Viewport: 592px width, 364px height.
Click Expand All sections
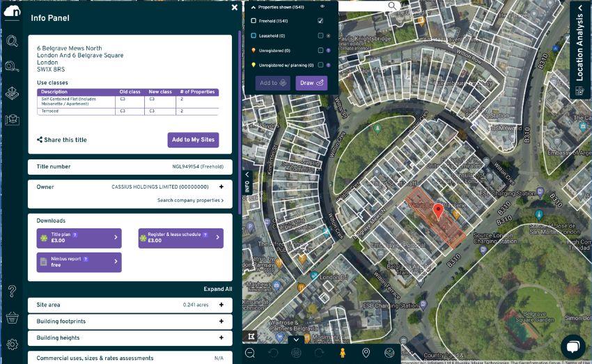point(218,289)
